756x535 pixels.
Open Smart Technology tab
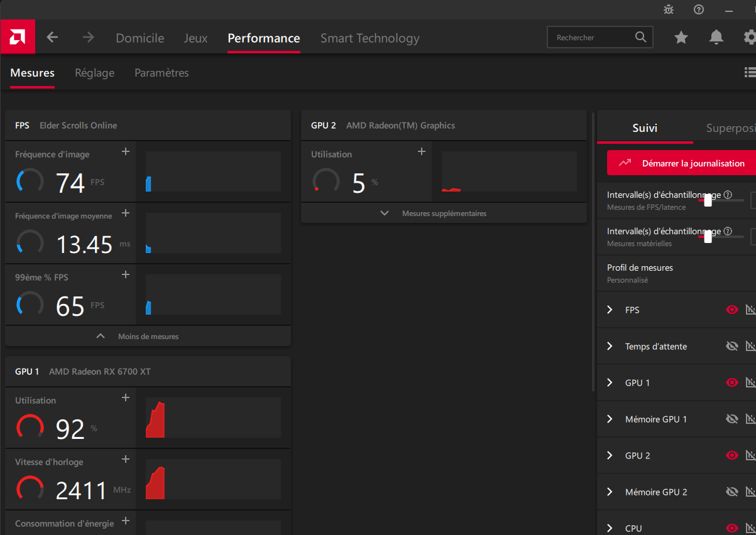coord(370,38)
